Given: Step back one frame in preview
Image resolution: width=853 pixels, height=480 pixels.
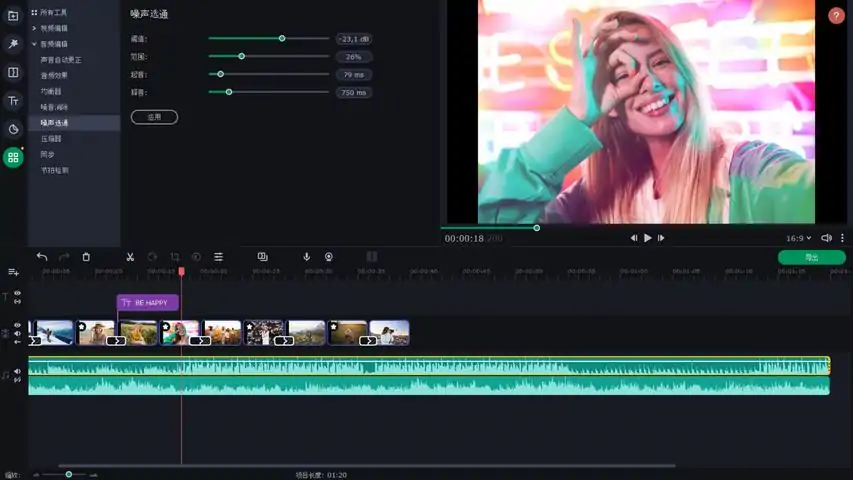Looking at the screenshot, I should [x=634, y=238].
